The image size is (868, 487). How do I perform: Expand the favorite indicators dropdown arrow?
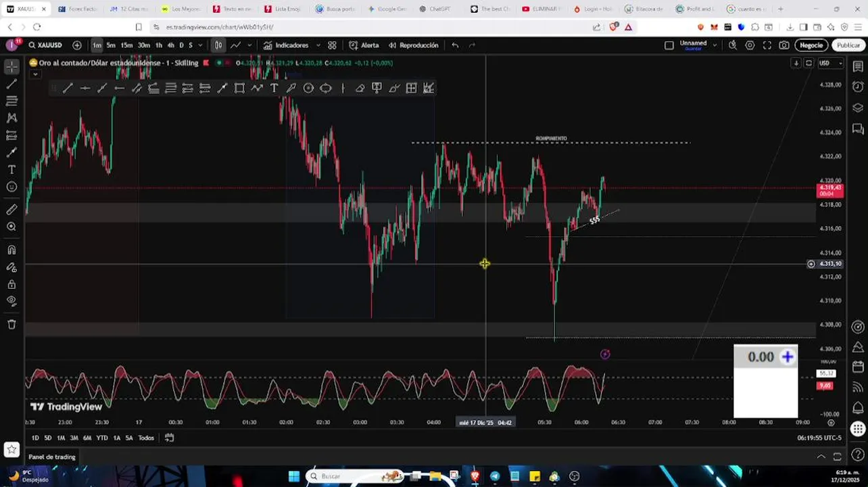(x=318, y=45)
